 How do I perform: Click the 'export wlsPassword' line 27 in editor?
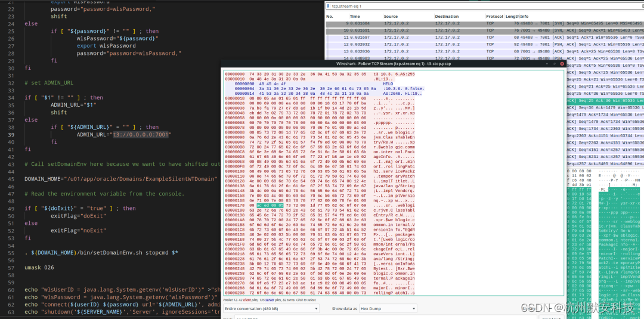pos(106,45)
